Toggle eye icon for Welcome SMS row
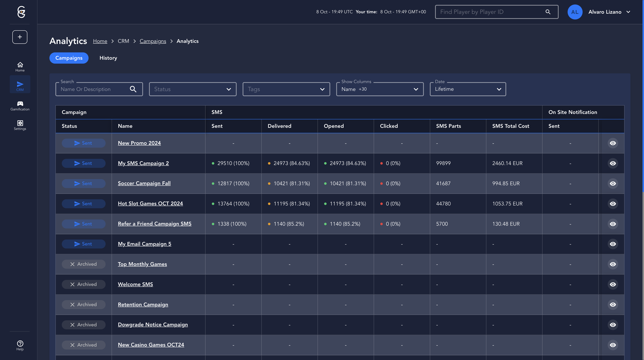 point(613,284)
